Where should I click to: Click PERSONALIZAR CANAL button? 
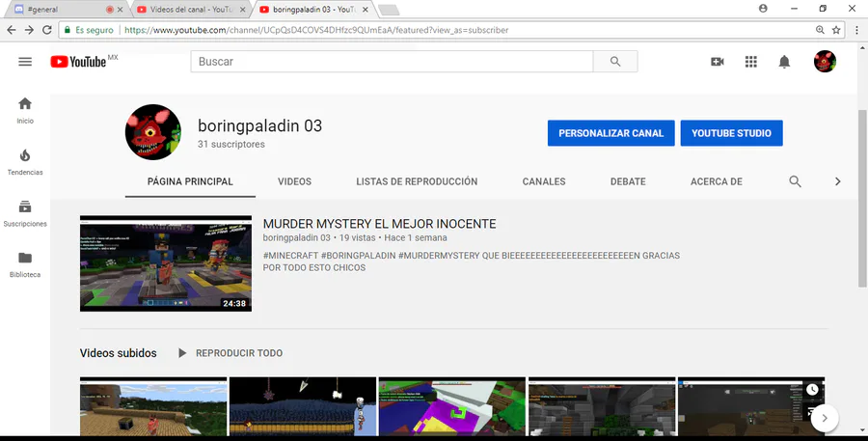click(x=611, y=133)
